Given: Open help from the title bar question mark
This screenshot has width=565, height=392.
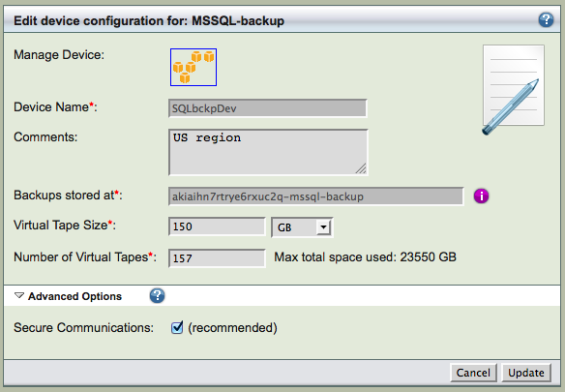Looking at the screenshot, I should (x=546, y=19).
